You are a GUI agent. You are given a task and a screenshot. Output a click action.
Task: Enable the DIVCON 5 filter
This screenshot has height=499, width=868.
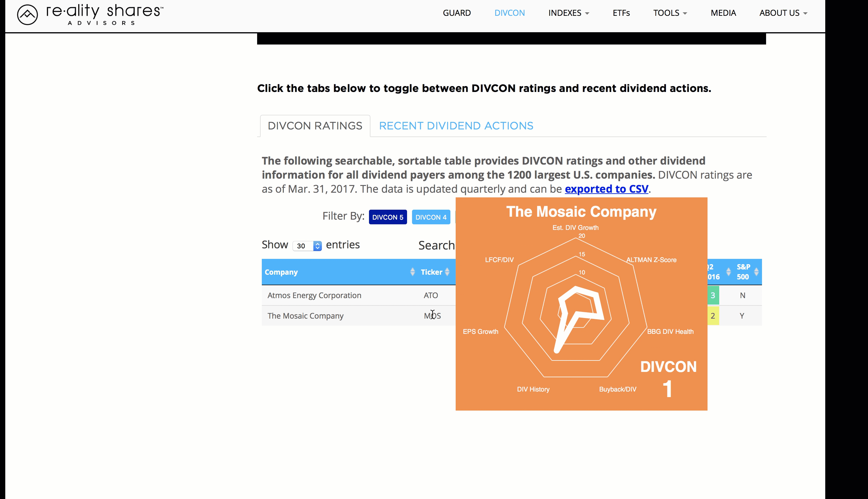pos(387,217)
